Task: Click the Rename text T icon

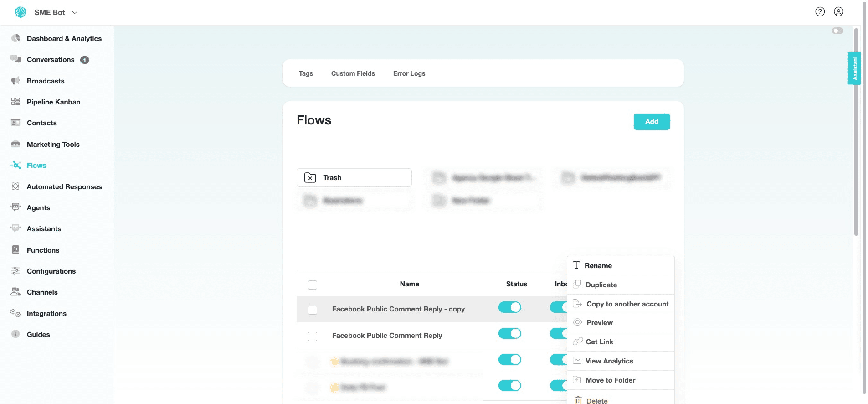Action: pyautogui.click(x=576, y=265)
